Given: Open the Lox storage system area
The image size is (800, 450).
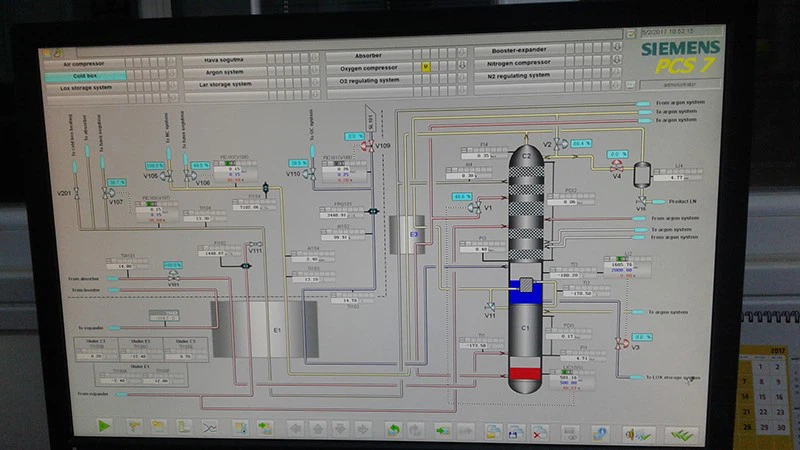Looking at the screenshot, I should click(86, 88).
